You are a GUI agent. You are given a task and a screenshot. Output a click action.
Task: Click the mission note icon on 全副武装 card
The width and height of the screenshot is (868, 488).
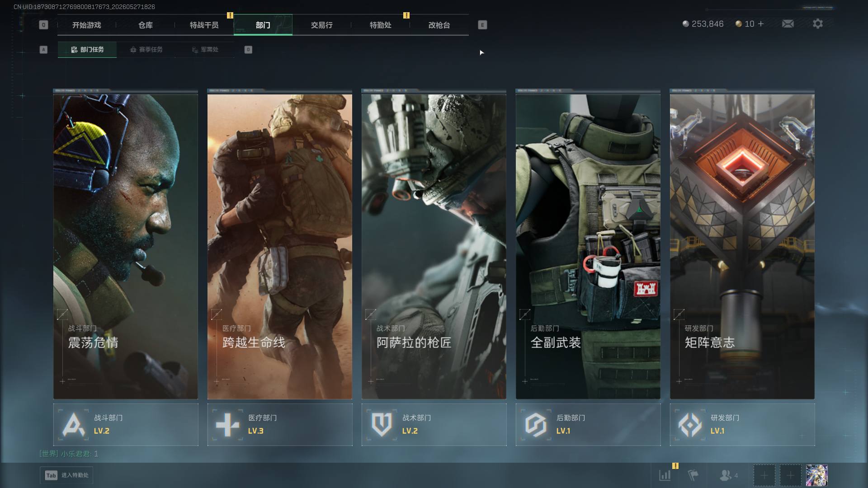click(525, 314)
